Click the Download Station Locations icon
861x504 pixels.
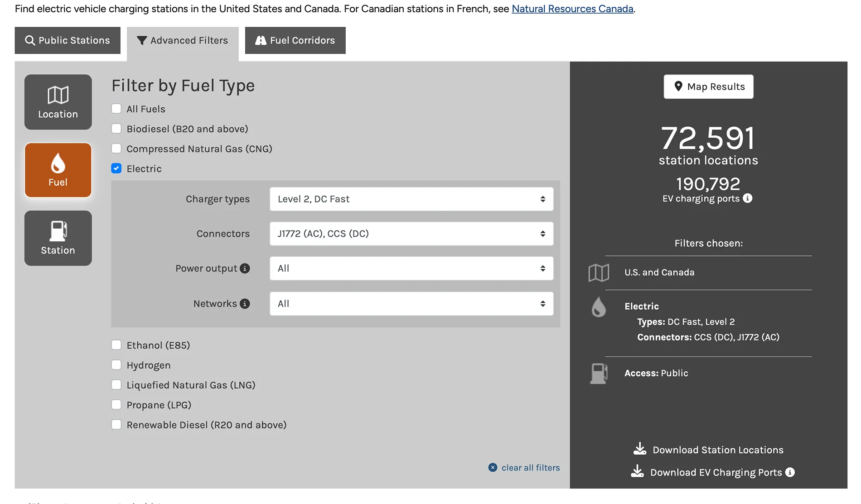click(640, 449)
